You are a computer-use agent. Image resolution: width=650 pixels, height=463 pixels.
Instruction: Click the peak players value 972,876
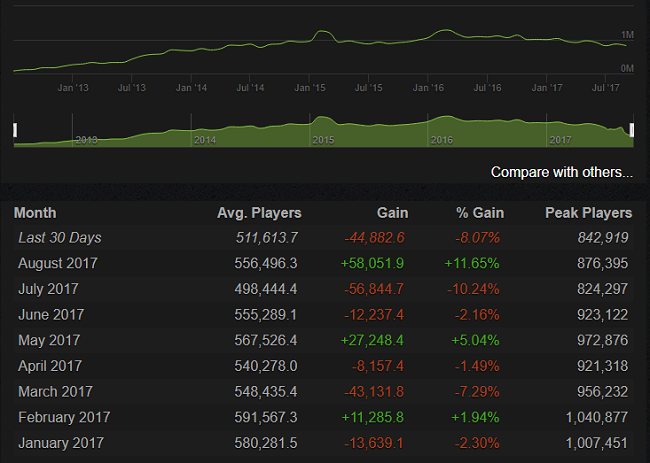pyautogui.click(x=603, y=340)
